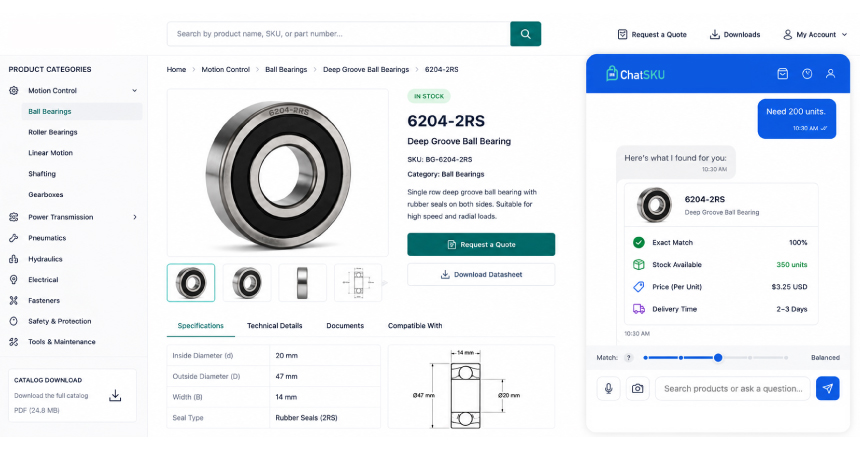Click the Exact Match green check icon
This screenshot has height=452, width=860.
pos(638,242)
